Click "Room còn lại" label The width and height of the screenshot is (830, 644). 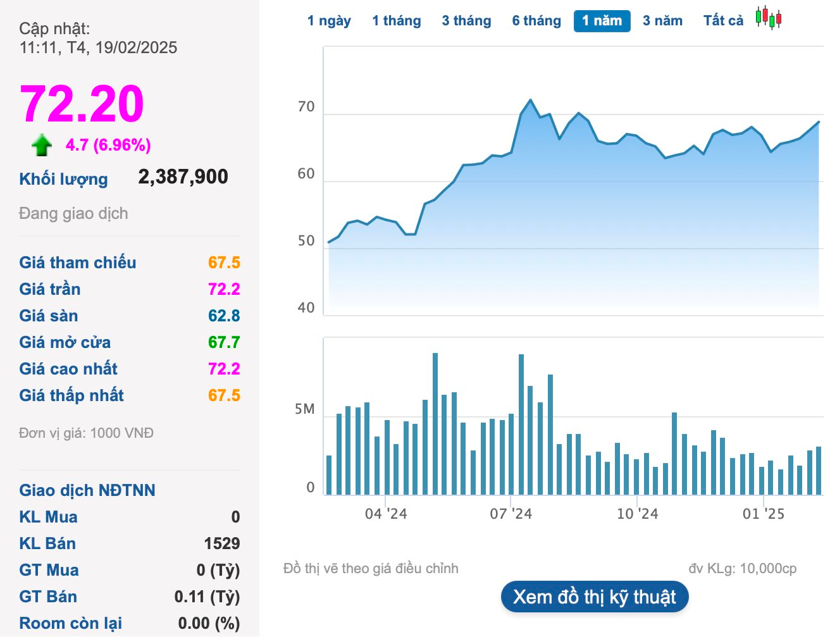point(71,623)
